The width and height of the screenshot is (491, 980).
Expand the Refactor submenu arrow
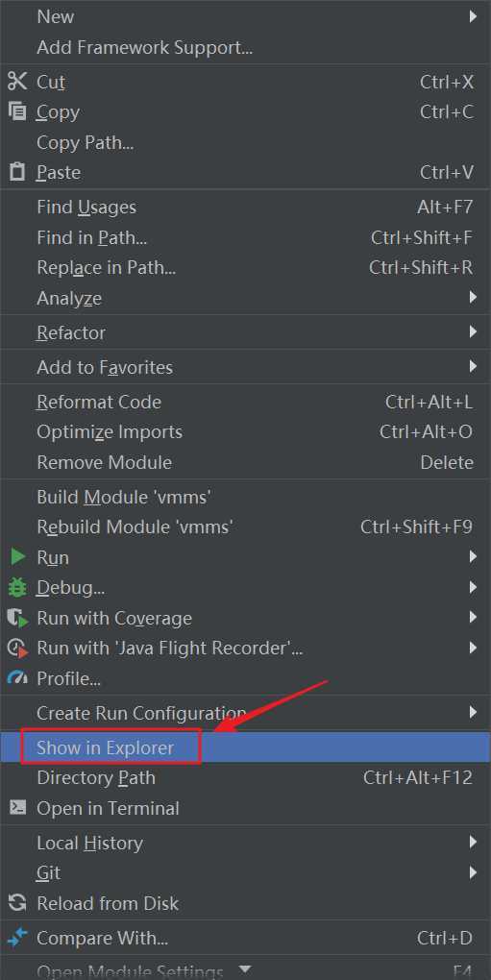click(473, 331)
